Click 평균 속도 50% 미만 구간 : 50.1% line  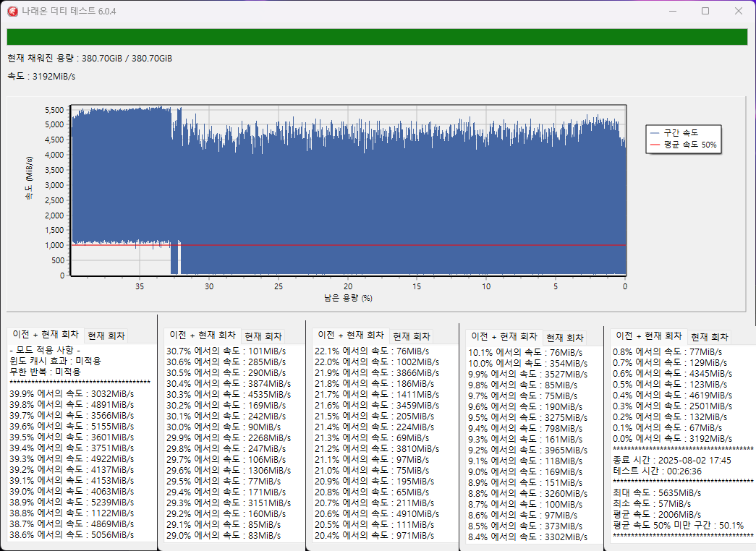tap(679, 525)
